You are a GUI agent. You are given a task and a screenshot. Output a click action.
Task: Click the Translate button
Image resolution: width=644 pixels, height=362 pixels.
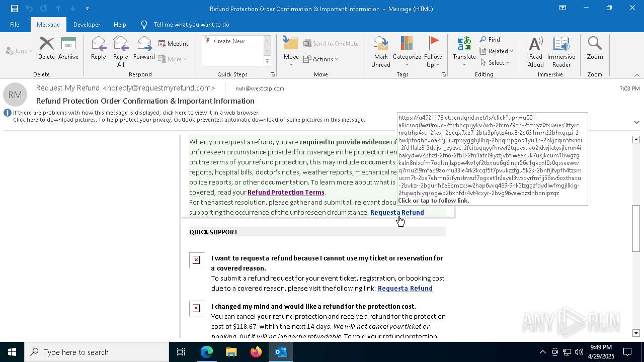464,52
